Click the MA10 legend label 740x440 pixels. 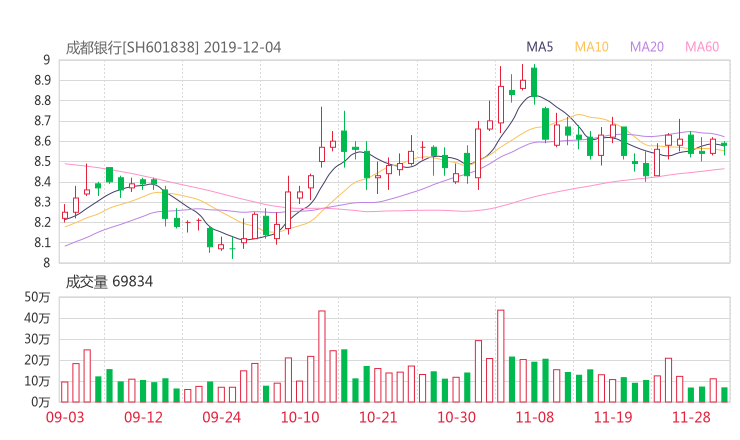click(x=591, y=47)
